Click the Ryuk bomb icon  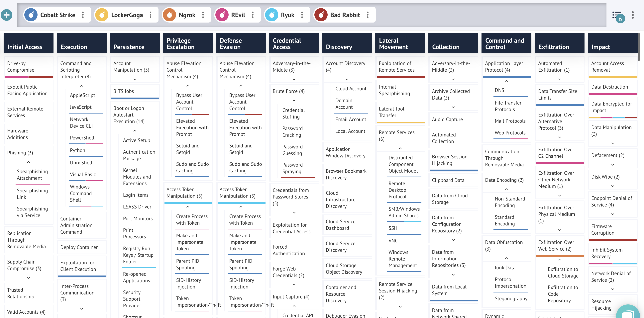(271, 15)
